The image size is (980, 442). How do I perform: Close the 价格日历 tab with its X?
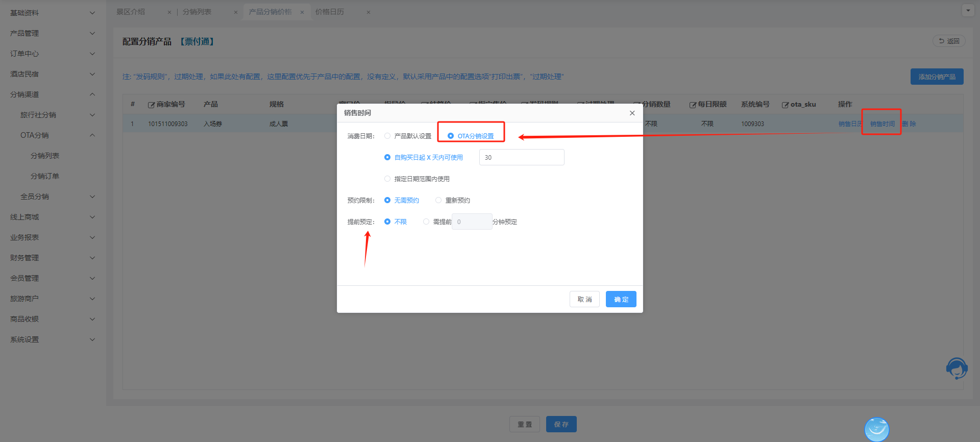(369, 12)
